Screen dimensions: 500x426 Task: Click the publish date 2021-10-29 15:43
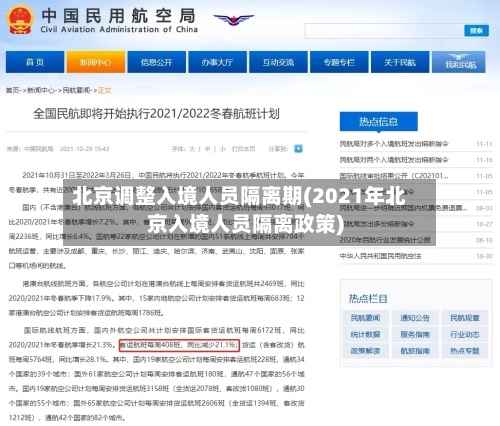84,149
